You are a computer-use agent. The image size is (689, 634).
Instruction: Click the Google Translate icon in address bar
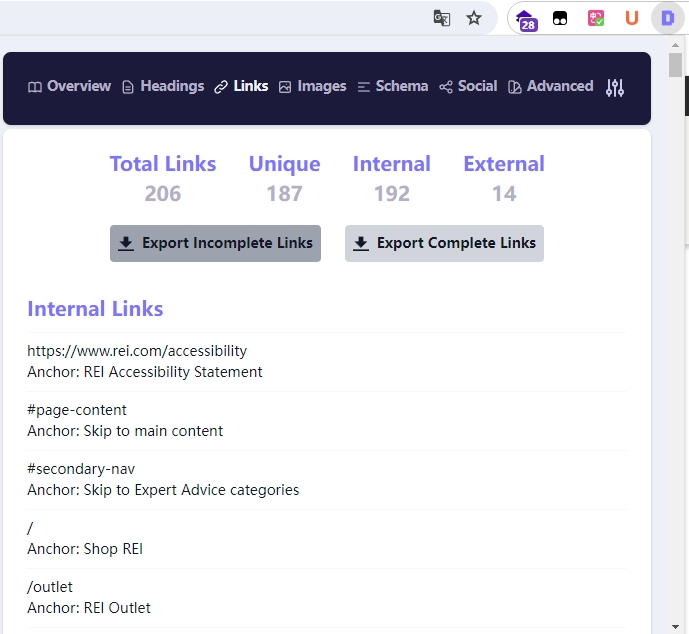pyautogui.click(x=442, y=18)
